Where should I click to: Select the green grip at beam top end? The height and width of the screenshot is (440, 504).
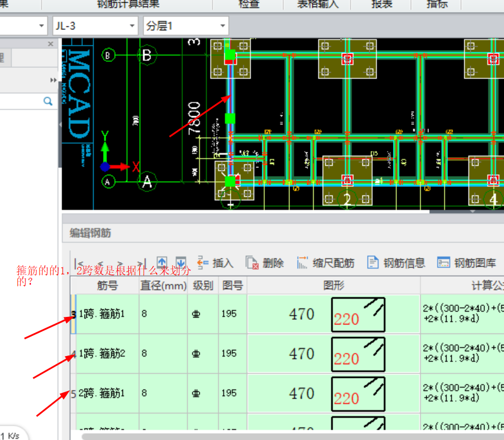(230, 54)
